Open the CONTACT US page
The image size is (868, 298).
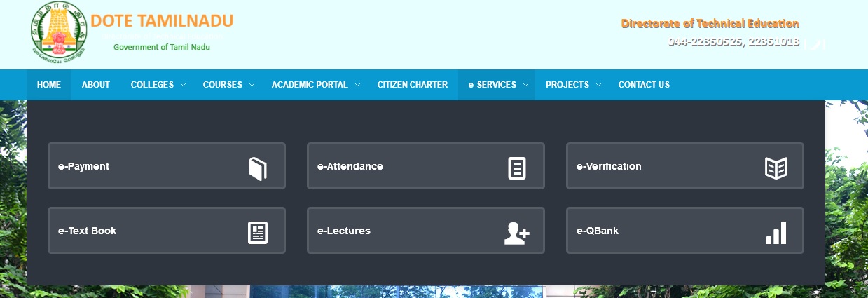click(x=644, y=85)
